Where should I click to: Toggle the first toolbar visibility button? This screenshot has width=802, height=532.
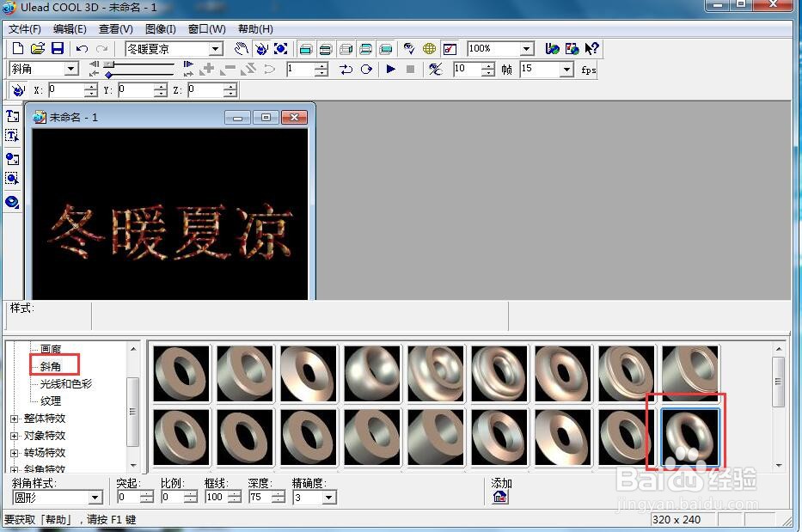coord(306,49)
